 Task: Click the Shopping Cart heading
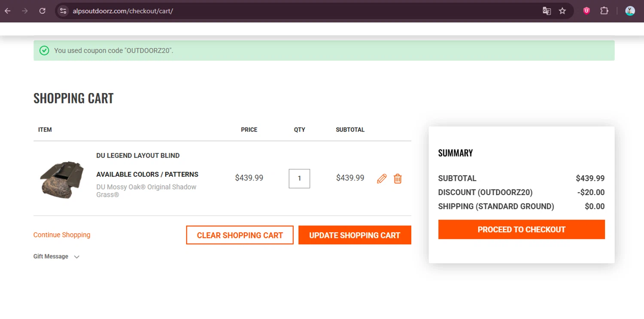(73, 98)
